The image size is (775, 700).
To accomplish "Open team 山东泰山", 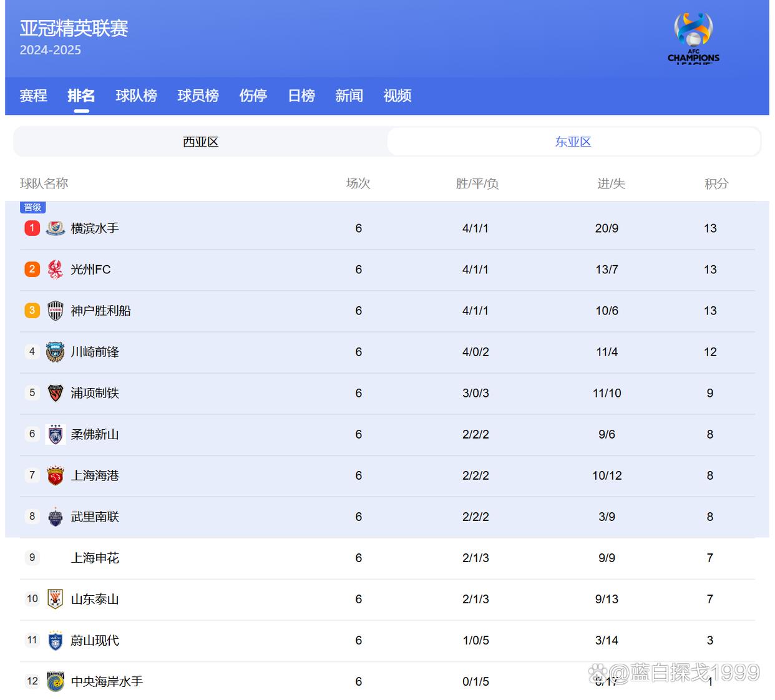I will [95, 599].
